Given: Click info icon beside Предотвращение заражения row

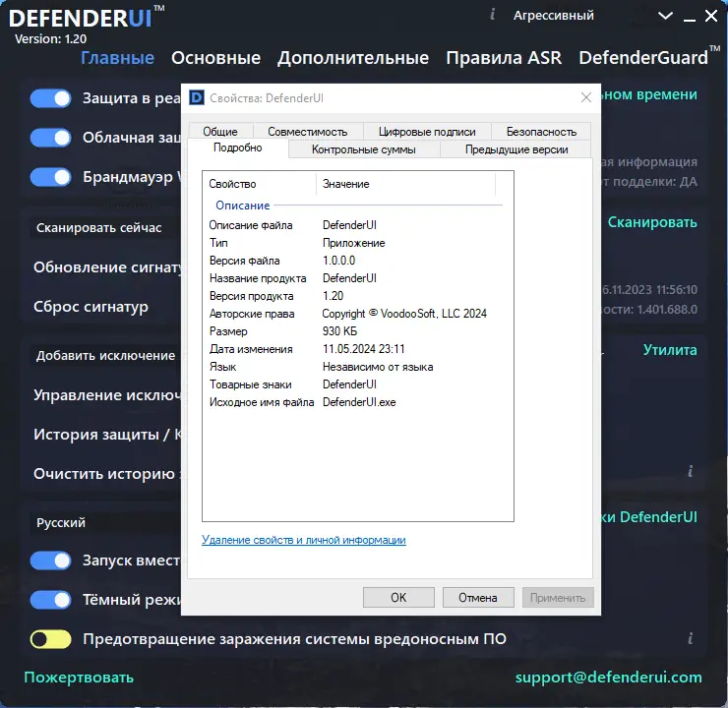Looking at the screenshot, I should (691, 638).
